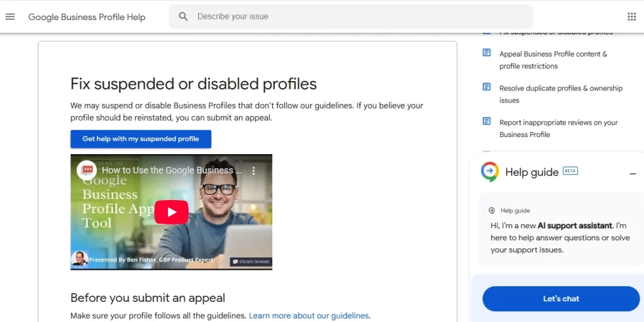This screenshot has height=322, width=644.
Task: Click the Help guide Google logo
Action: coord(490,172)
